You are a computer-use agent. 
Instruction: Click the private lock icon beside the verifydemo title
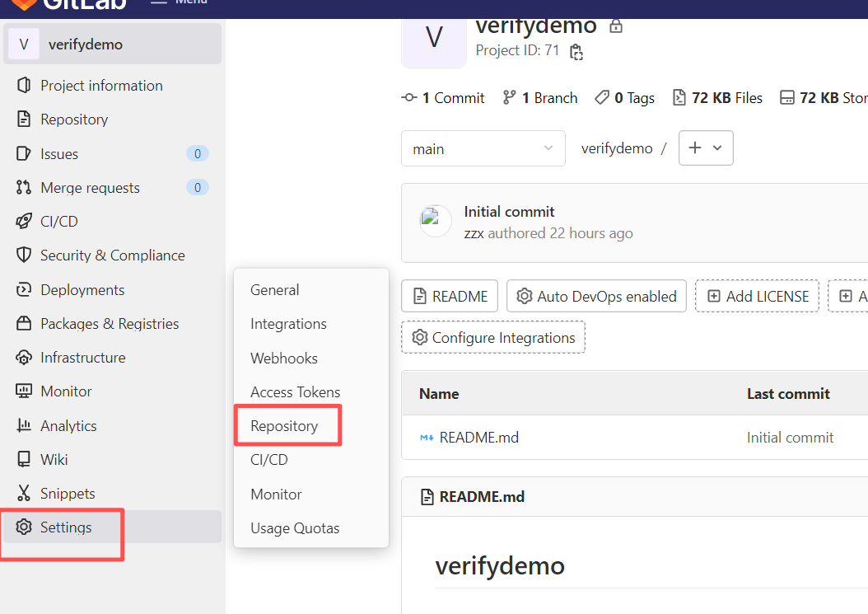(x=615, y=26)
